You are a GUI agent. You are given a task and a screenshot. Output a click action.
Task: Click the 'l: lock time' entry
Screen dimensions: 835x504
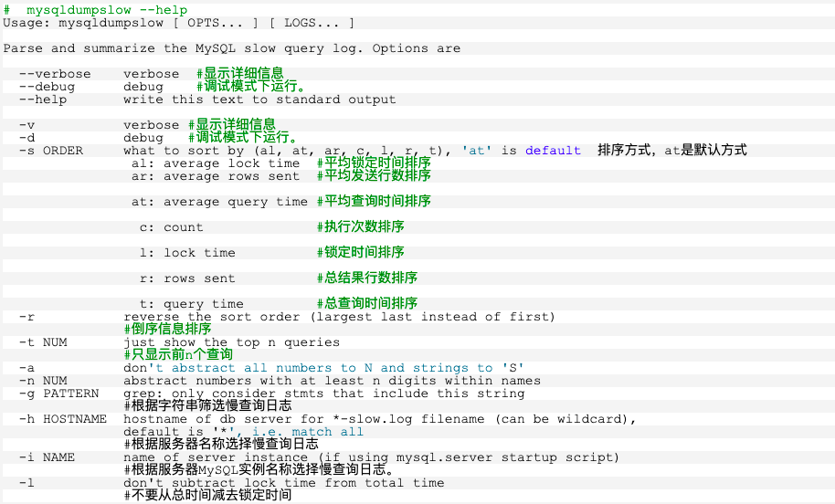point(187,253)
